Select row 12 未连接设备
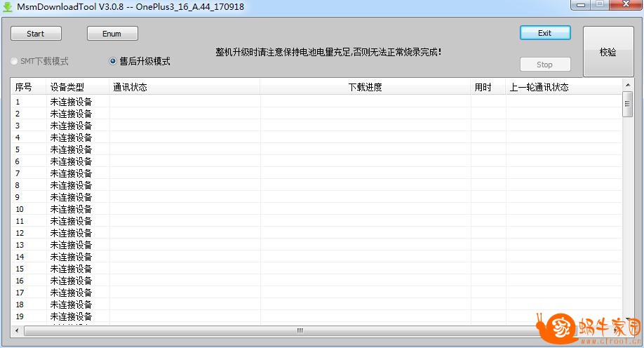Screen dimensions: 644x348 point(316,232)
